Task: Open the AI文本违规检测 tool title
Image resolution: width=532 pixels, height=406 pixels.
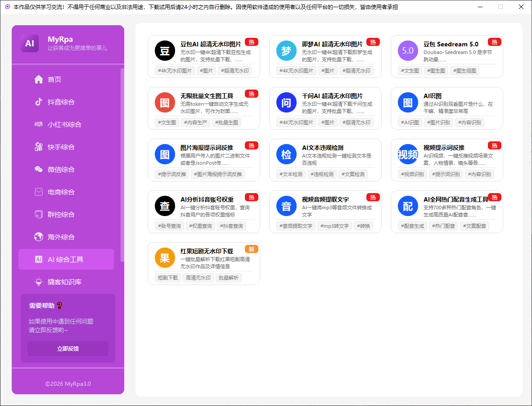Action: tap(323, 148)
